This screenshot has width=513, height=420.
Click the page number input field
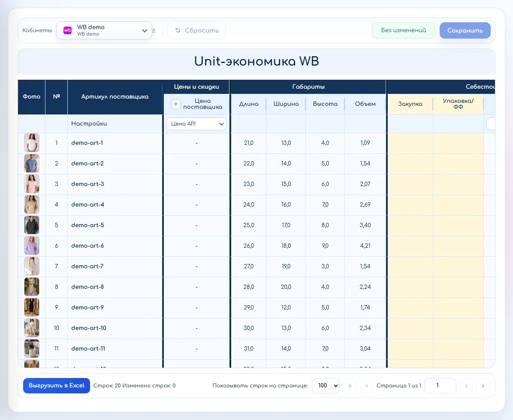[441, 386]
